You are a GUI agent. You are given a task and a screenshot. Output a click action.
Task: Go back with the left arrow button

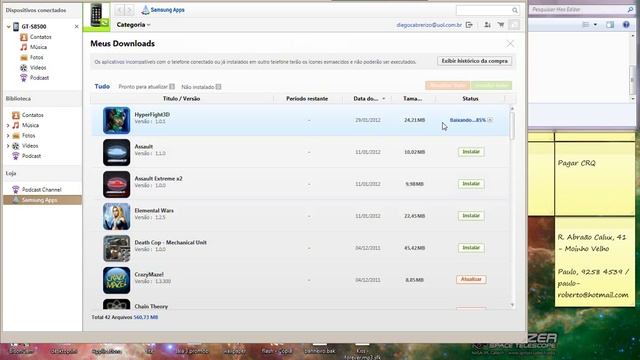(x=119, y=10)
